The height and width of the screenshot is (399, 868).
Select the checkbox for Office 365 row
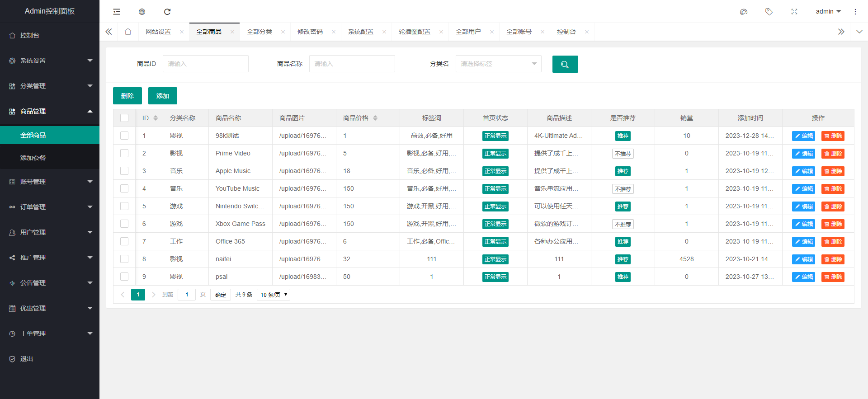point(124,241)
